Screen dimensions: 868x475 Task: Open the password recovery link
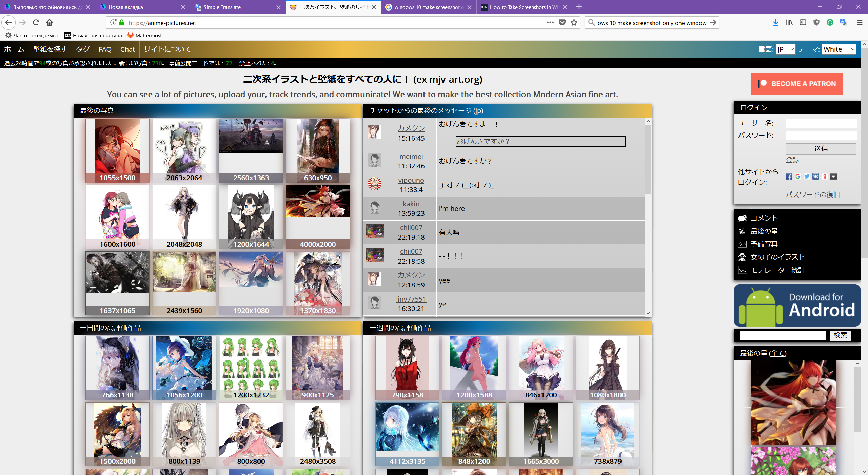click(812, 194)
